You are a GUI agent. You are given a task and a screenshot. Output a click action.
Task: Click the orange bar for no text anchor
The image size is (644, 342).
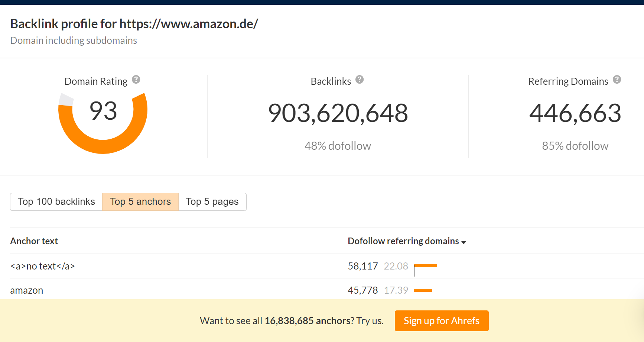click(426, 266)
